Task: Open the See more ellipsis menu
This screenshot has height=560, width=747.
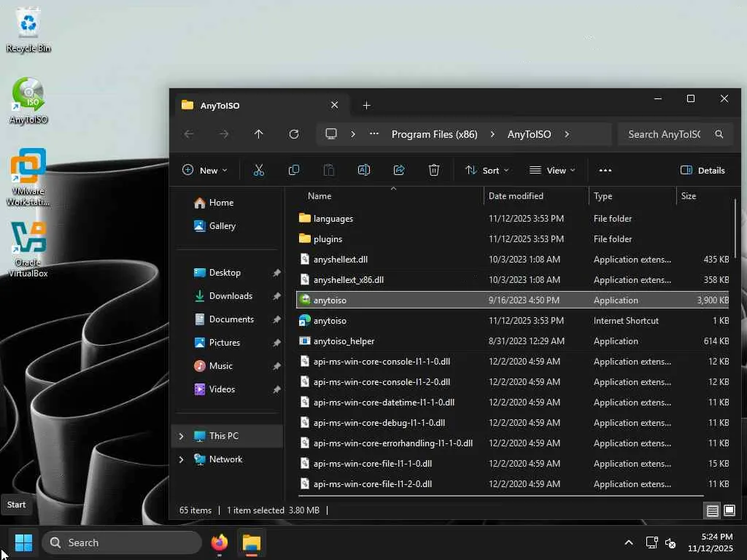Action: 605,170
